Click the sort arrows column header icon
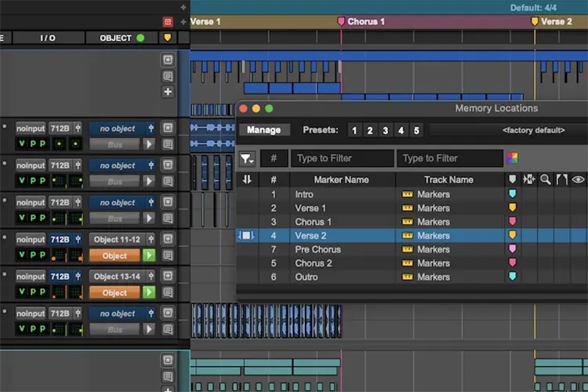 (247, 180)
